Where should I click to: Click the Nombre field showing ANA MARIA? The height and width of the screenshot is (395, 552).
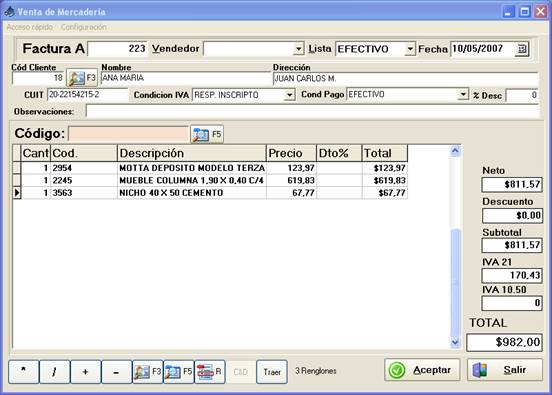[x=186, y=78]
